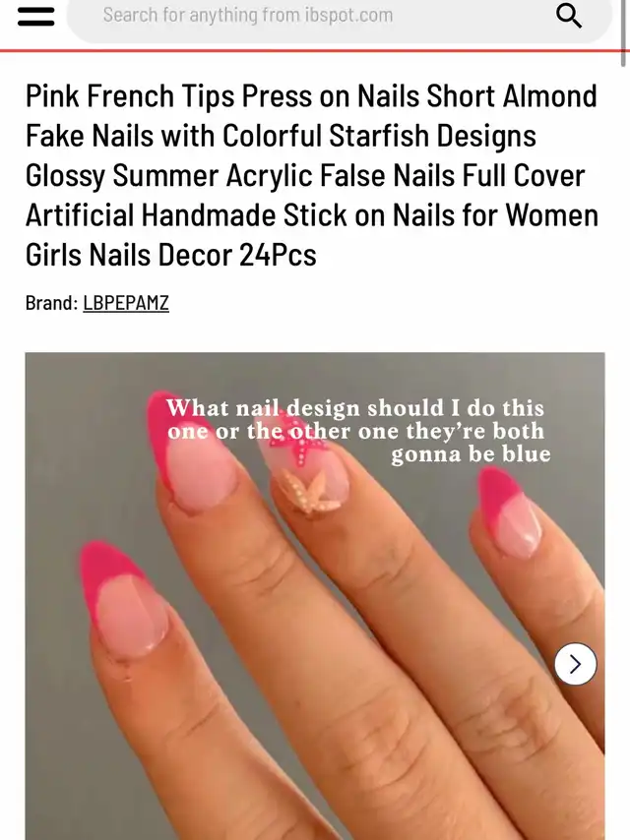Screen dimensions: 630x840
Task: Click the vertical page scrollbar thumb
Action: pyautogui.click(x=625, y=32)
